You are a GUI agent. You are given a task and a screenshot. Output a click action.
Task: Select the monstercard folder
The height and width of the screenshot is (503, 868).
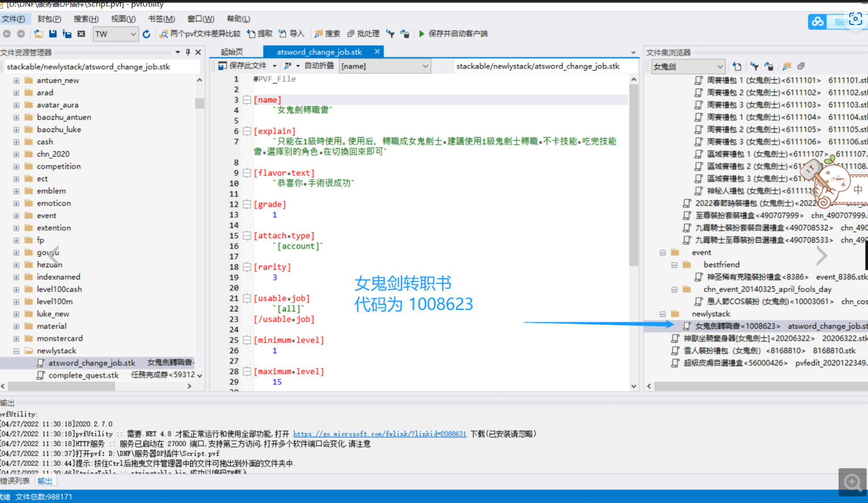coord(60,338)
